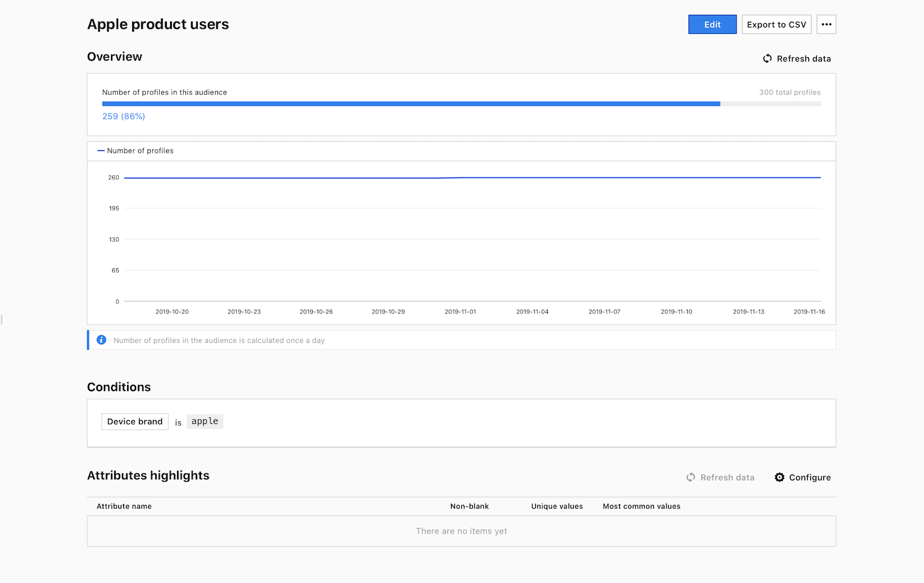This screenshot has width=924, height=583.
Task: Open Configure for attributes highlights
Action: pyautogui.click(x=803, y=477)
